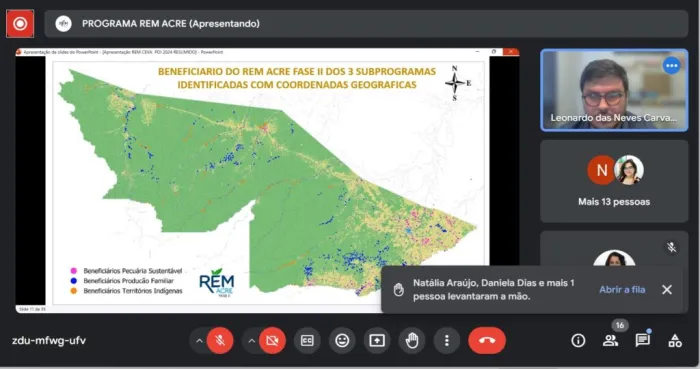Leave the call with red hang-up button

tap(487, 340)
